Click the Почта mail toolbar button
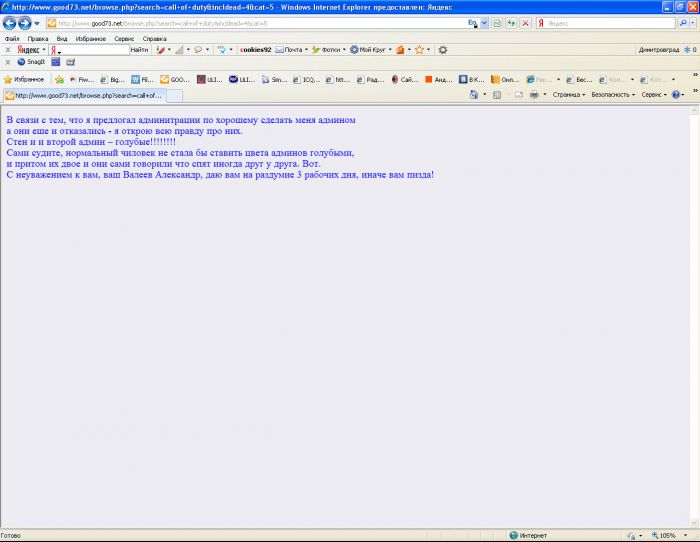700x542 pixels. pyautogui.click(x=290, y=49)
